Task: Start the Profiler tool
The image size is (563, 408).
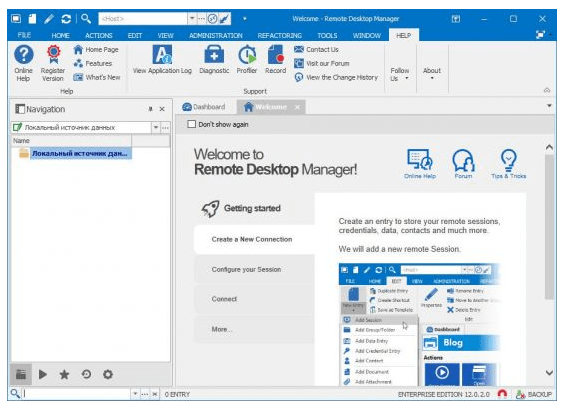Action: 247,60
